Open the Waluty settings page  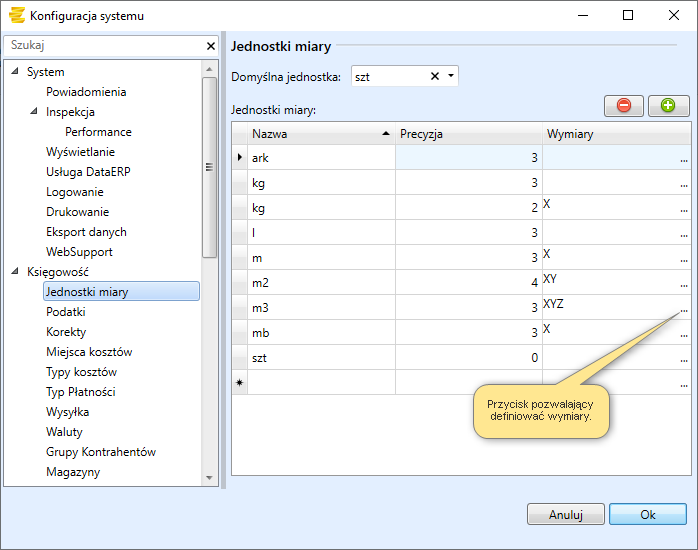(64, 432)
